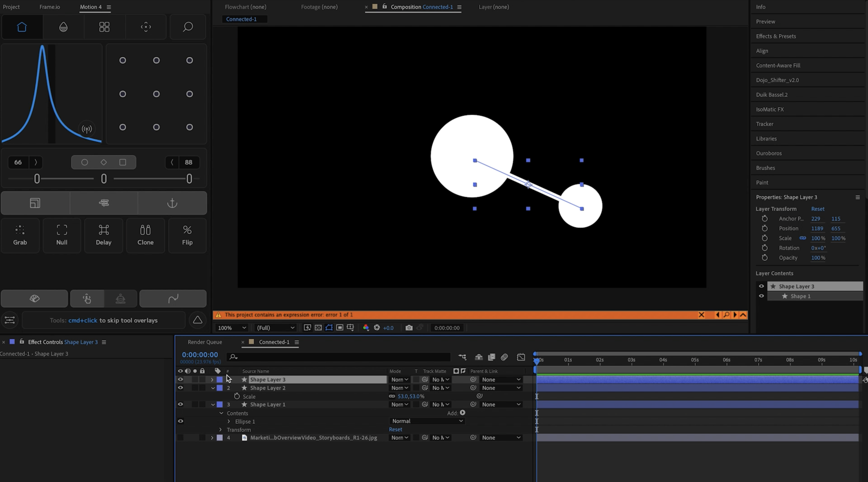Click the composition mini-flowchart icon in timeline

[x=462, y=357]
